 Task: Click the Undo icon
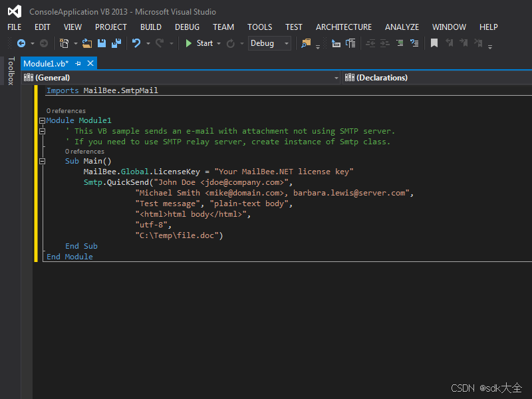136,43
